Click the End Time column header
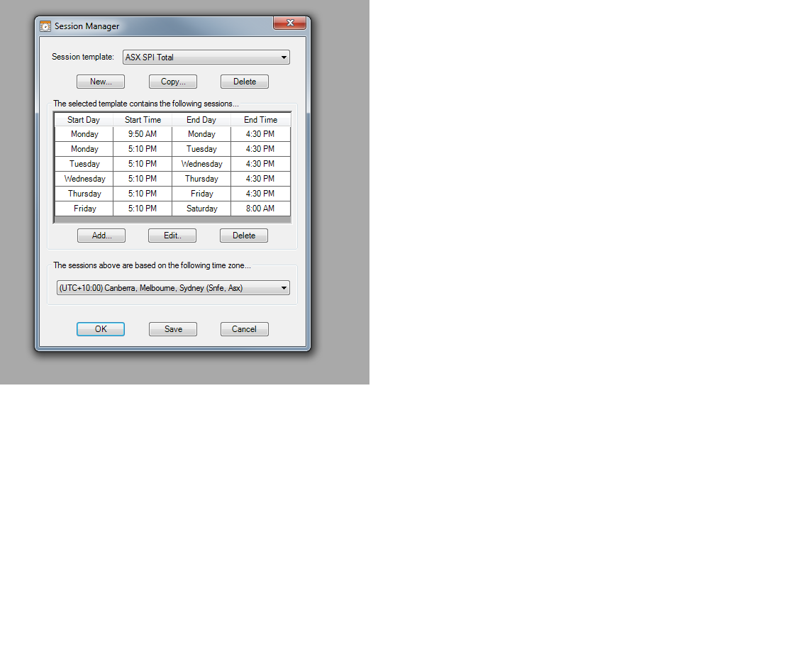 pyautogui.click(x=260, y=120)
